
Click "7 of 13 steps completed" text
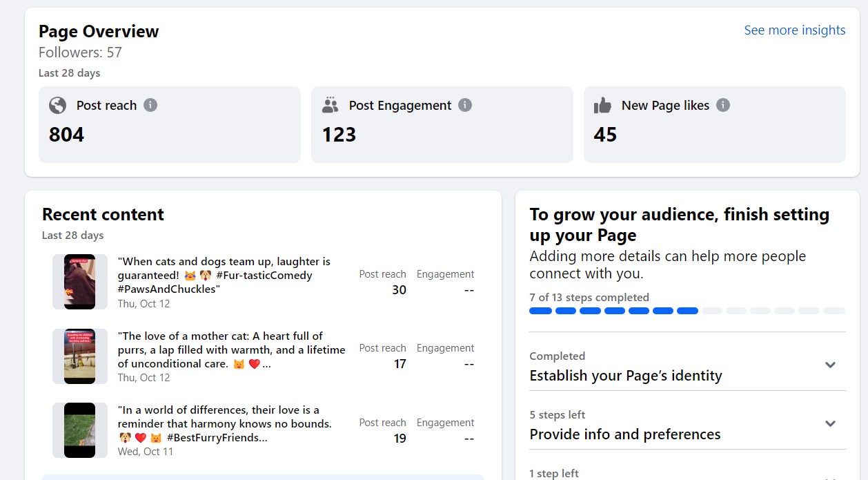pos(589,298)
